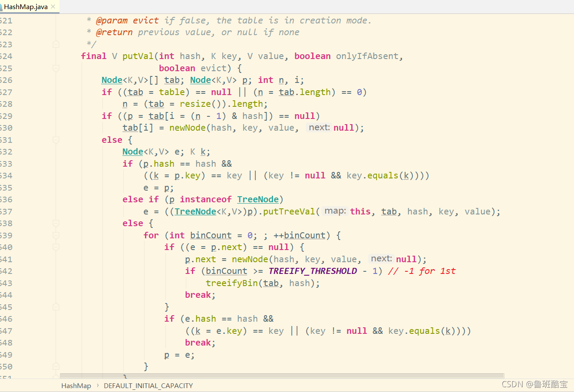Click 'TreeNode' after instanceof
The image size is (574, 392).
pos(258,199)
